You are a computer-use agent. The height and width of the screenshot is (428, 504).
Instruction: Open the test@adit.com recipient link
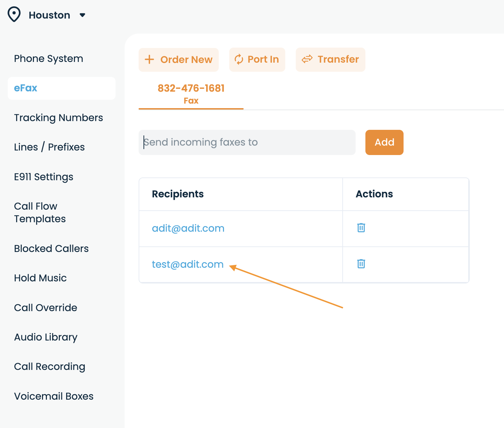click(188, 264)
